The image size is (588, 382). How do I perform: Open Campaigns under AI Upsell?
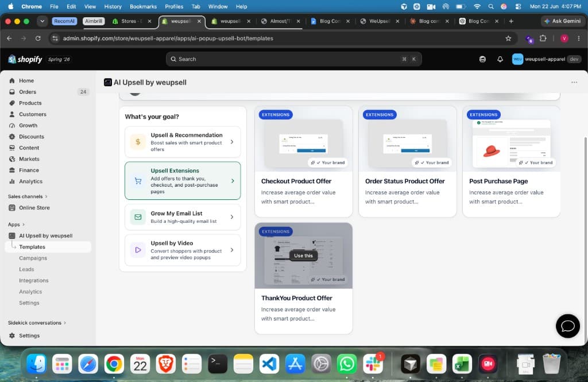(33, 258)
